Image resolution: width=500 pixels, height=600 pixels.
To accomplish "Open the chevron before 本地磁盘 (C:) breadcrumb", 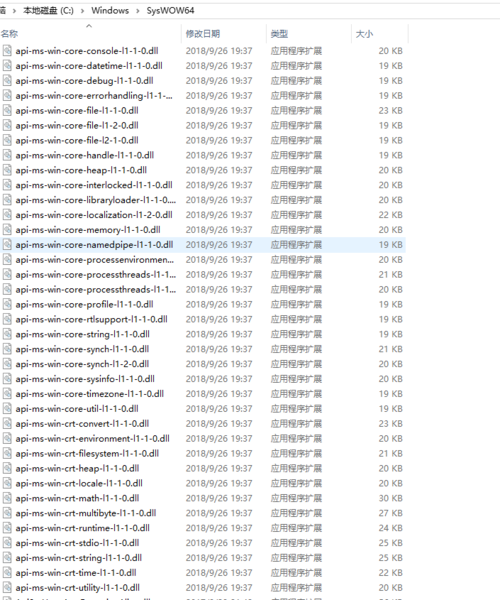I will 14,11.
